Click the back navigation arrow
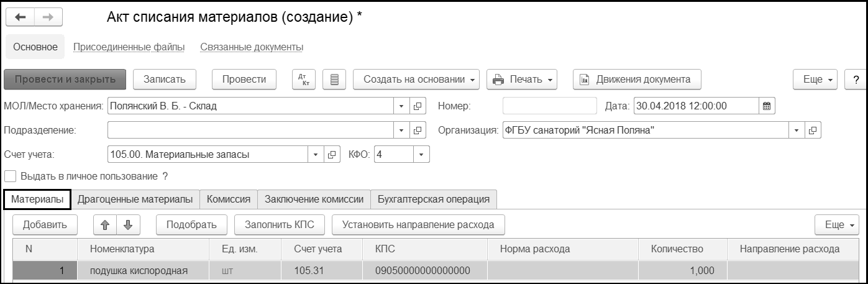 20,18
